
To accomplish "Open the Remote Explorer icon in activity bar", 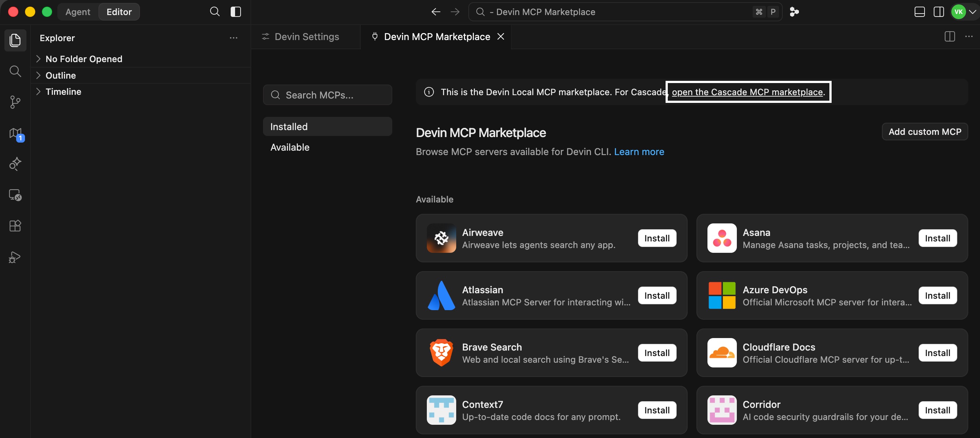I will point(15,195).
